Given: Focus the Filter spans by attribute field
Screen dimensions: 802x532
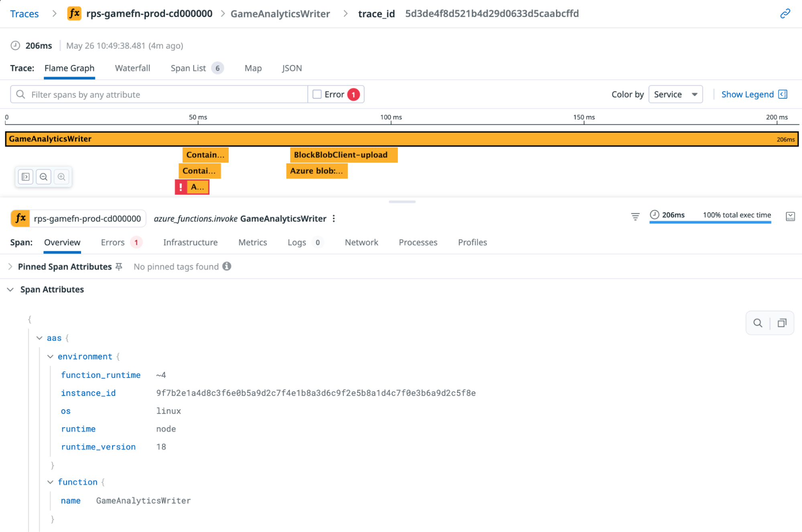Looking at the screenshot, I should coord(159,94).
